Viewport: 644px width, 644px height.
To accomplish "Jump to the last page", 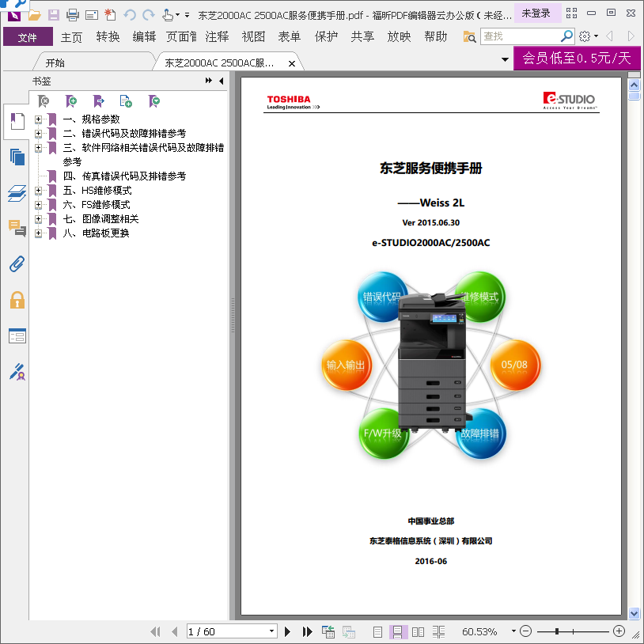I will point(307,631).
